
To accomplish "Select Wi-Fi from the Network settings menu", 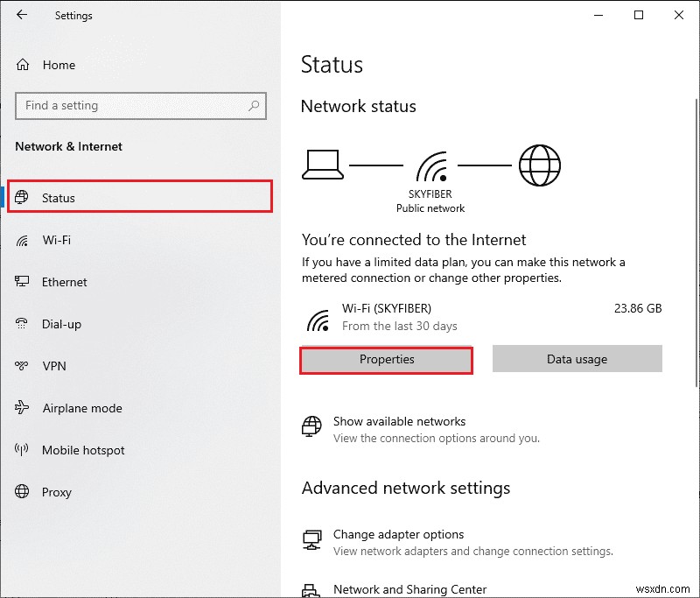I will 57,240.
